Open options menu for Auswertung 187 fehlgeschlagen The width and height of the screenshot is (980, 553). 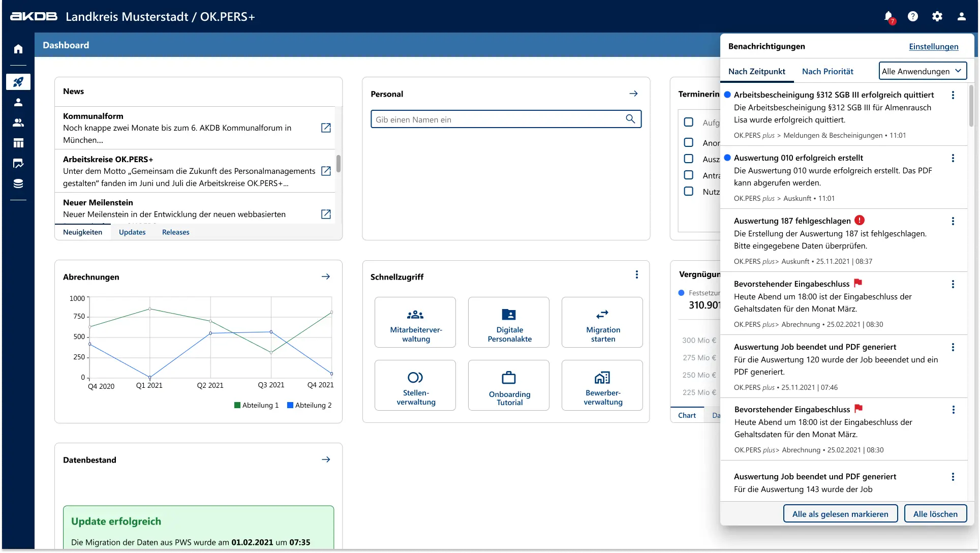click(x=953, y=221)
